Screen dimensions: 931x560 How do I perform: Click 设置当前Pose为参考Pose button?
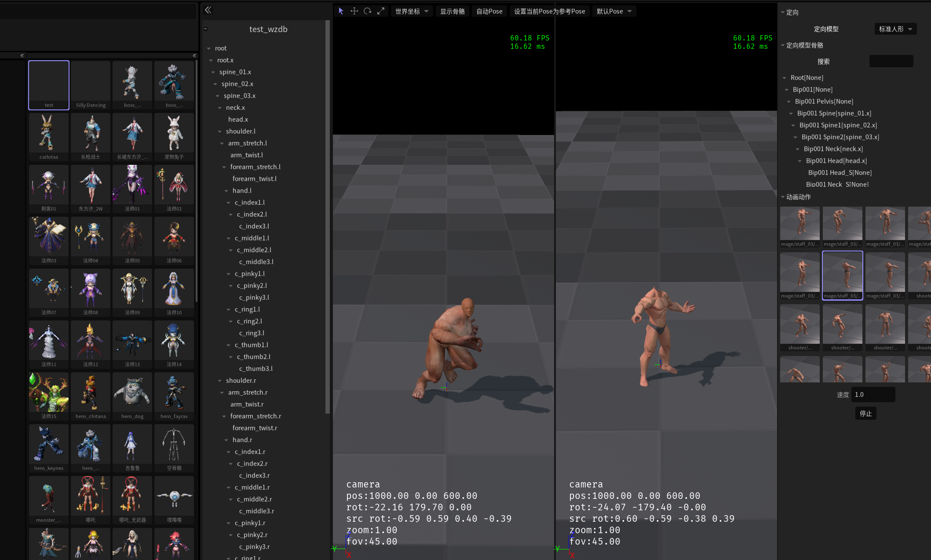[549, 11]
